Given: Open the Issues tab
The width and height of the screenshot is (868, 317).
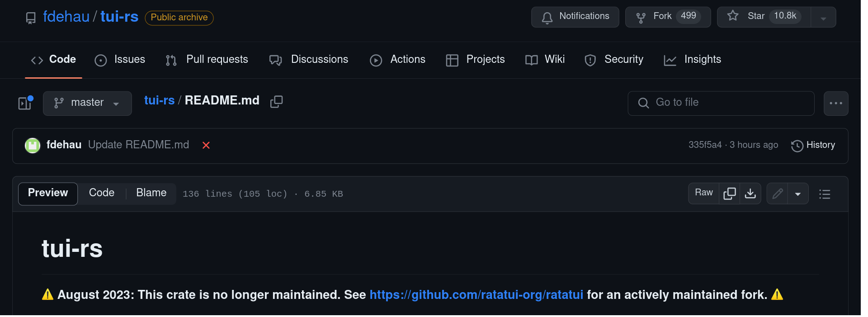Looking at the screenshot, I should [x=120, y=60].
